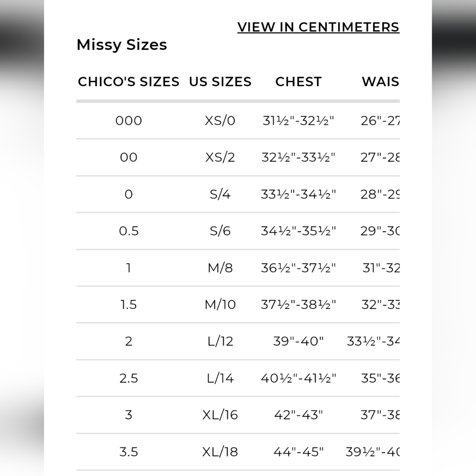Image resolution: width=476 pixels, height=476 pixels.
Task: Click the 39"-40" chest measurement
Action: (298, 341)
